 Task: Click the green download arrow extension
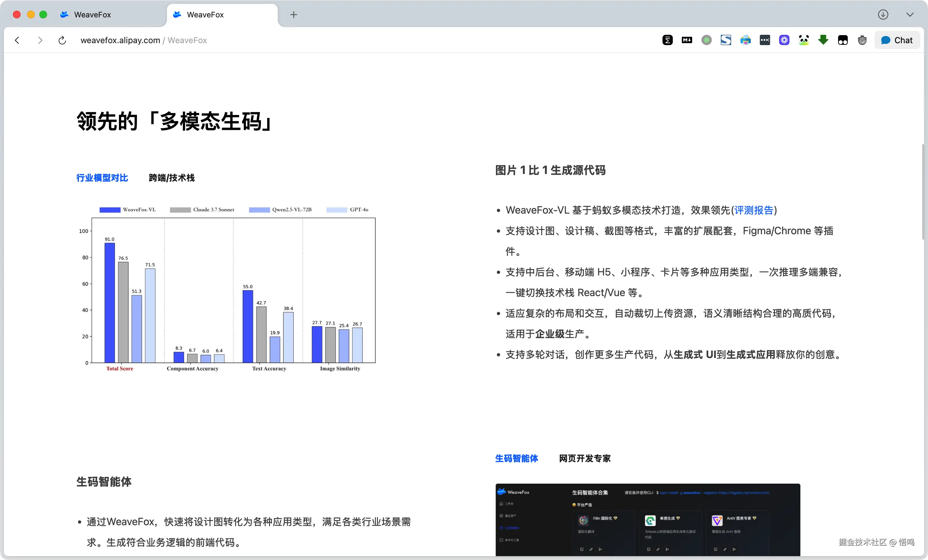tap(823, 40)
